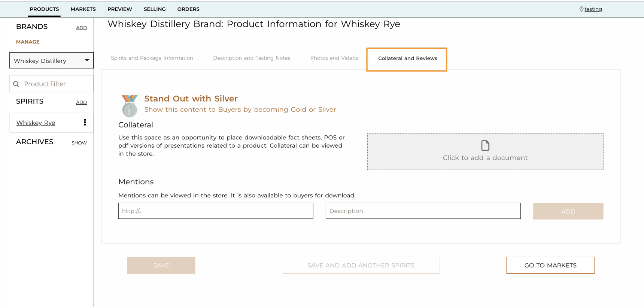Switch to Photos and Videos tab
This screenshot has height=307, width=644.
click(334, 58)
